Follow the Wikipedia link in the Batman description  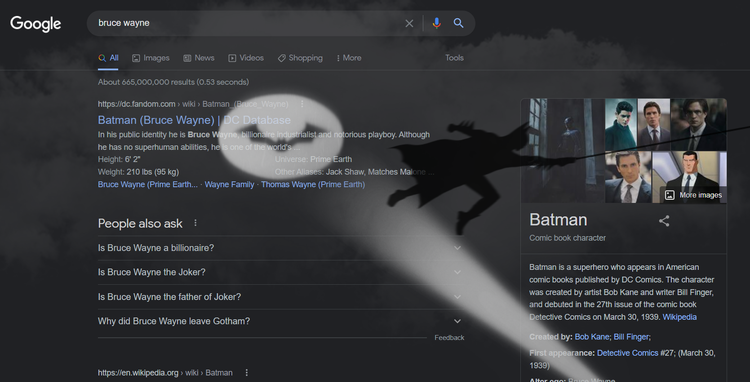click(x=679, y=317)
